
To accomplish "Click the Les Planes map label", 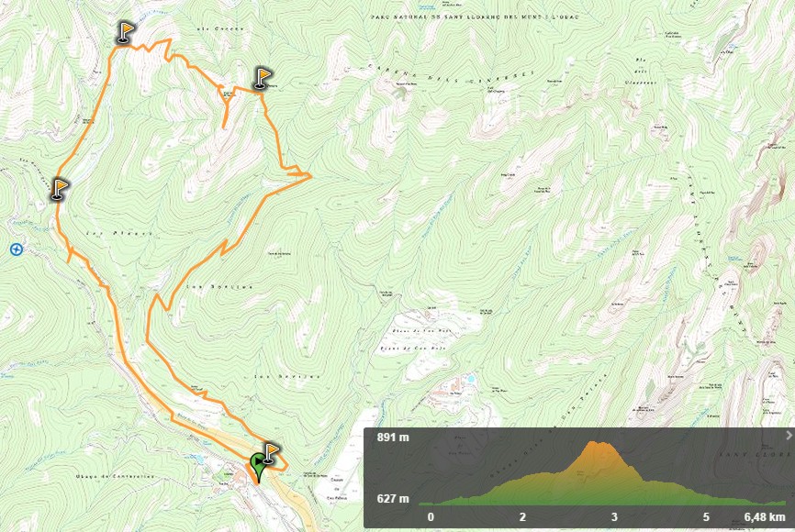I will (x=118, y=234).
